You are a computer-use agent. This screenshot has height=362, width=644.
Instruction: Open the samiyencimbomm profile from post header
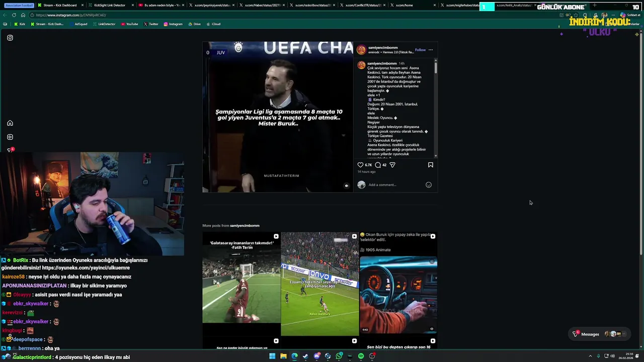tap(383, 48)
